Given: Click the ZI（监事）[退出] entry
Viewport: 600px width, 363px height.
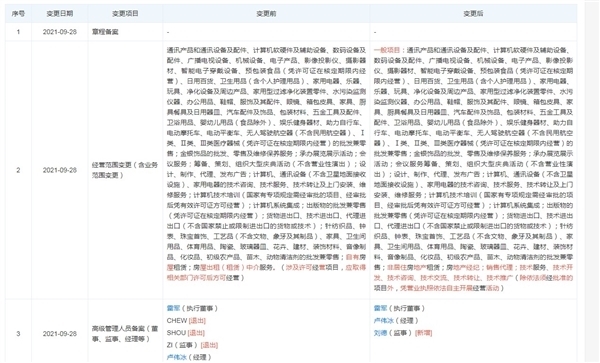Looking at the screenshot, I should pyautogui.click(x=192, y=345).
